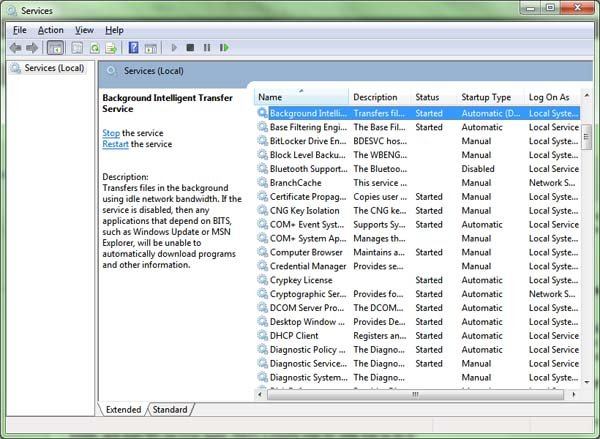Sort by the Name column header
This screenshot has height=439, width=600.
301,97
